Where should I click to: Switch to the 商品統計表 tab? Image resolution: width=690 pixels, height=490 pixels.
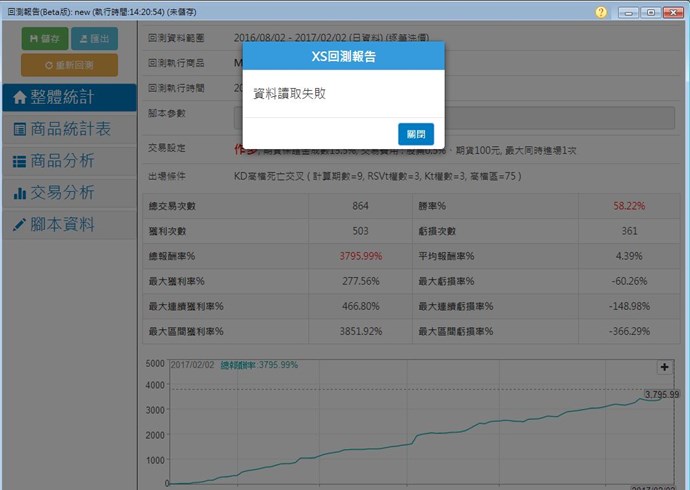point(68,129)
